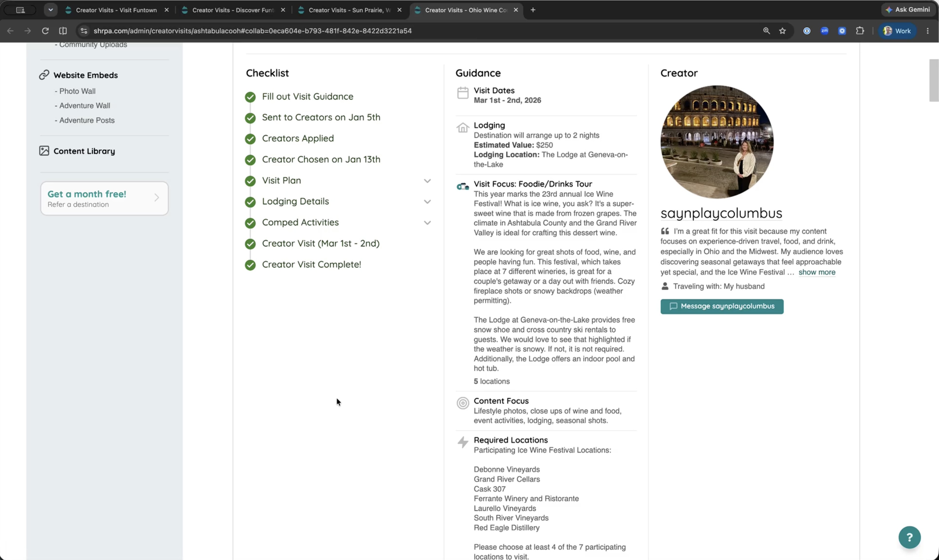Click the check mark beside Creator Visit (Mar 1st - 2nd)
Viewport: 939px width, 560px height.
[250, 244]
